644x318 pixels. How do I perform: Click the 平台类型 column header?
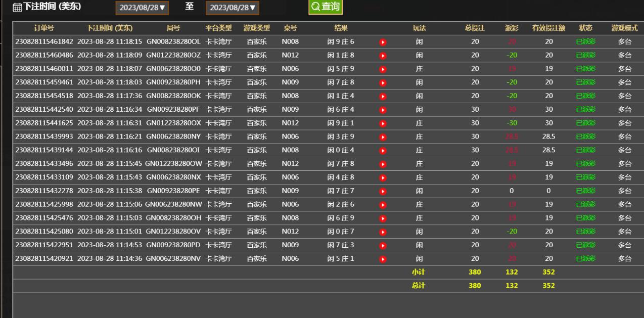tap(218, 28)
